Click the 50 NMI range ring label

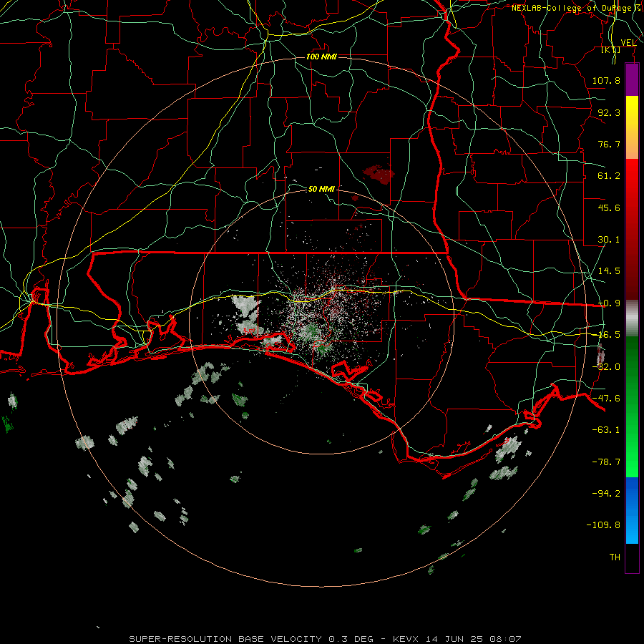pyautogui.click(x=321, y=189)
